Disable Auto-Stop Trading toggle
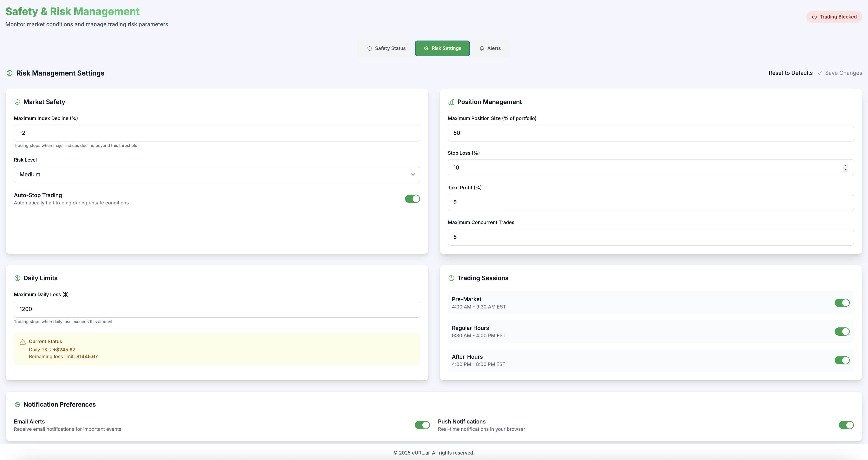The width and height of the screenshot is (868, 460). coord(412,199)
